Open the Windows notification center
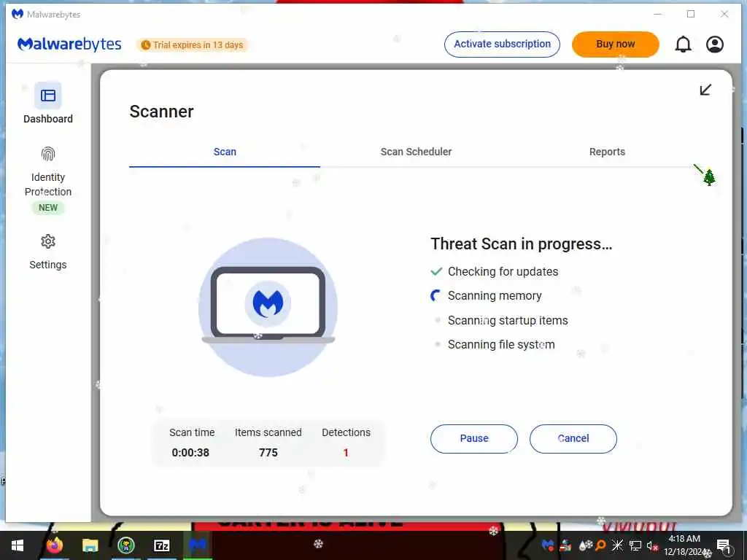Screen dimensions: 747x560 (724, 545)
